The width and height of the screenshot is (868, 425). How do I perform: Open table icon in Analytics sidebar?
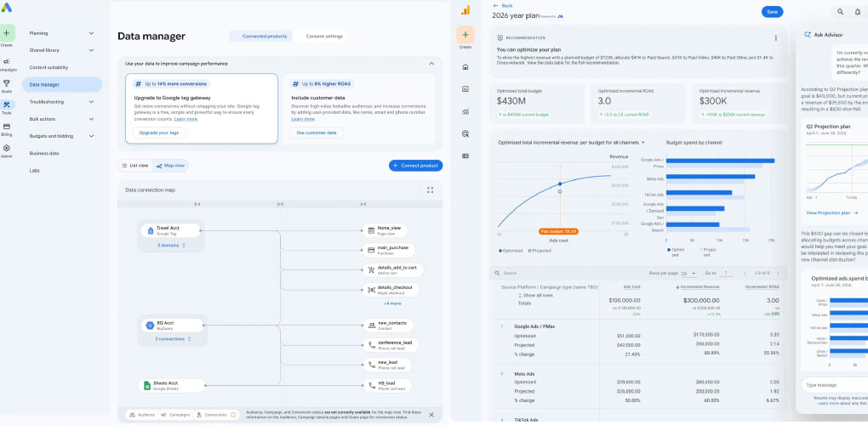(x=465, y=156)
